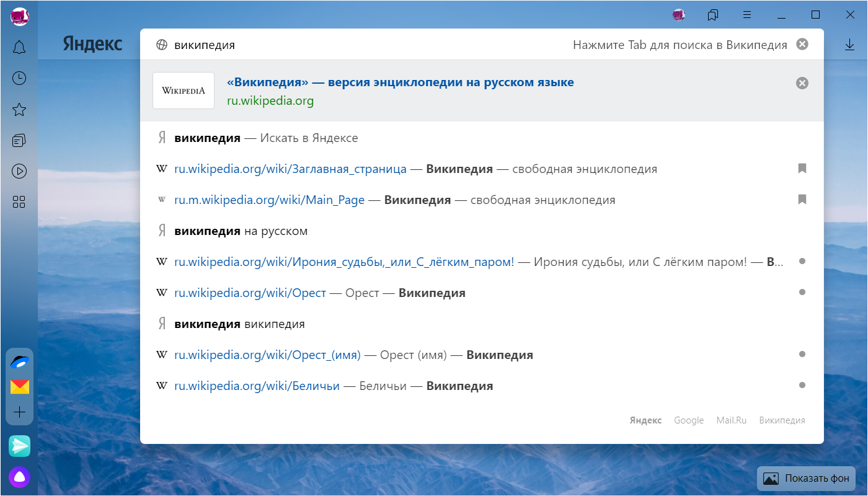Launch Alice voice assistant icon
Viewport: 868px width, 496px height.
[x=20, y=477]
